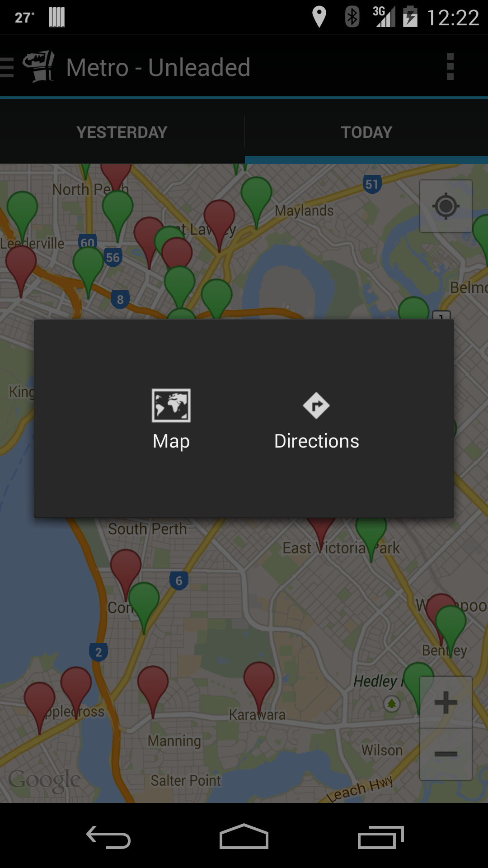This screenshot has width=488, height=868.
Task: Select green marker near Maylands
Action: tap(256, 199)
